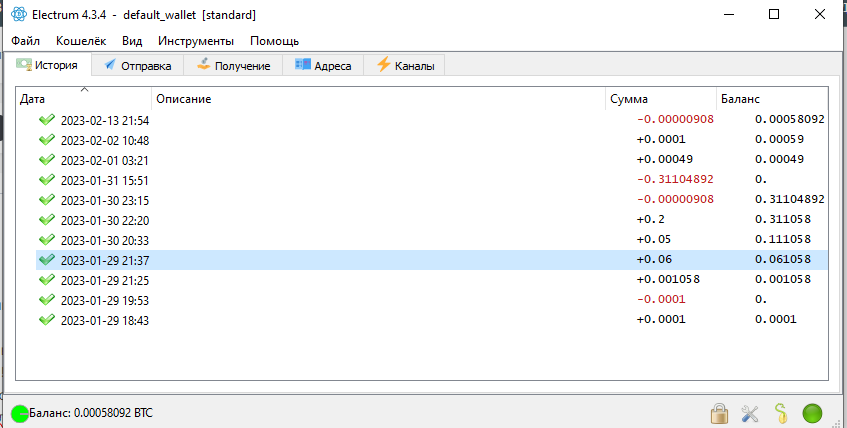Click the sort arrow above Дата

[84, 90]
